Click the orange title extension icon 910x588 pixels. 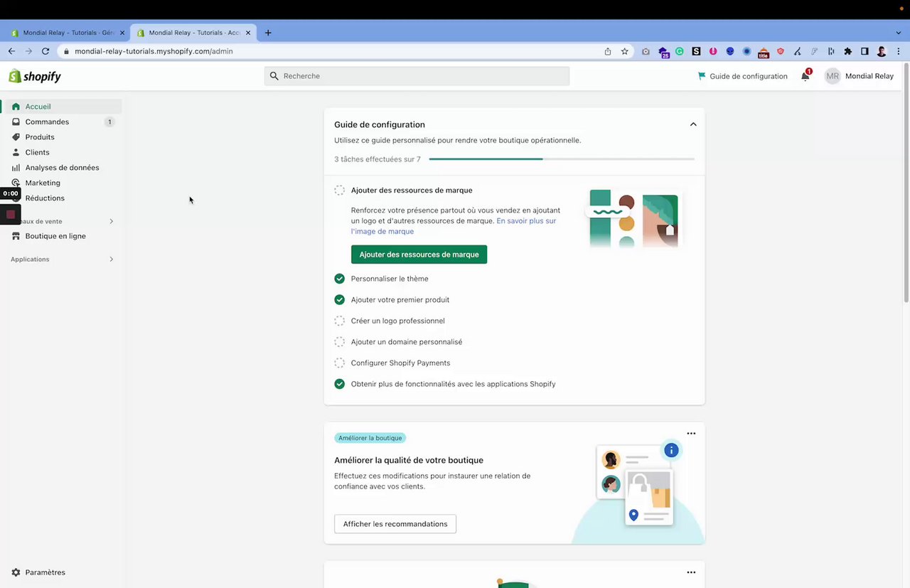click(764, 52)
